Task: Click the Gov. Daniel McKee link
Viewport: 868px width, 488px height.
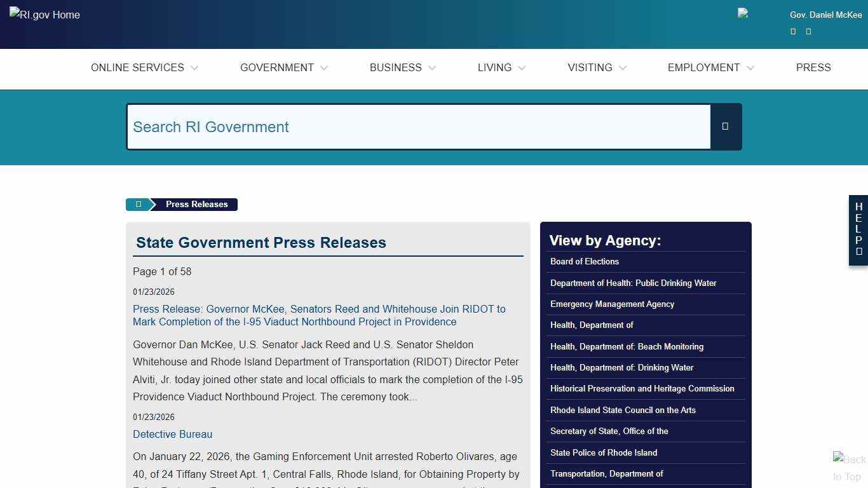Action: click(x=825, y=15)
